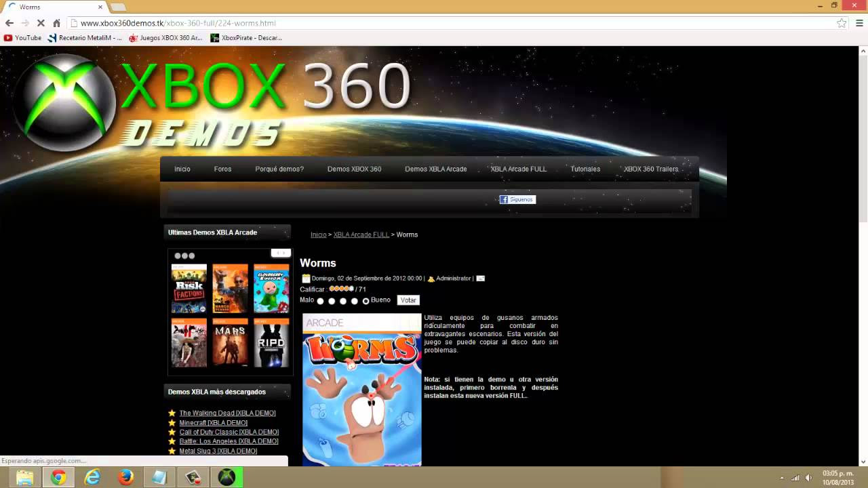Click the Facebook Siguenos badge

[517, 199]
